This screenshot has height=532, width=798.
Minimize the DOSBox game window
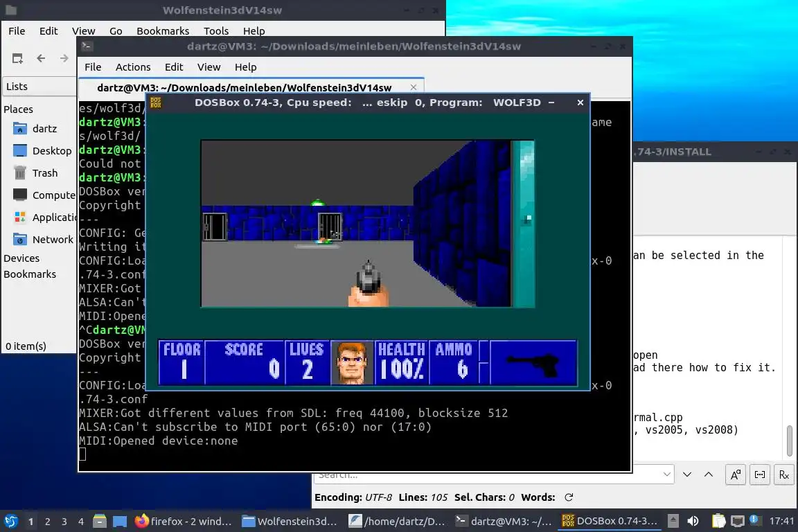tap(551, 103)
